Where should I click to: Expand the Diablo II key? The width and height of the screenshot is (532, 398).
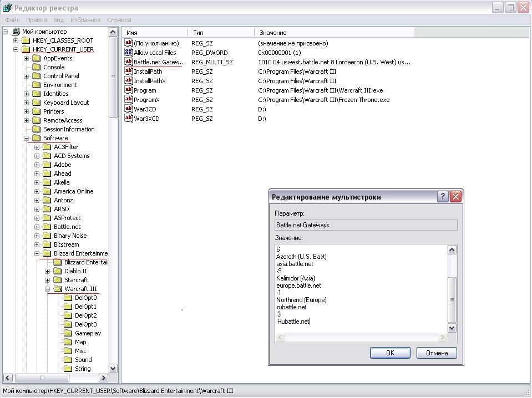click(48, 271)
